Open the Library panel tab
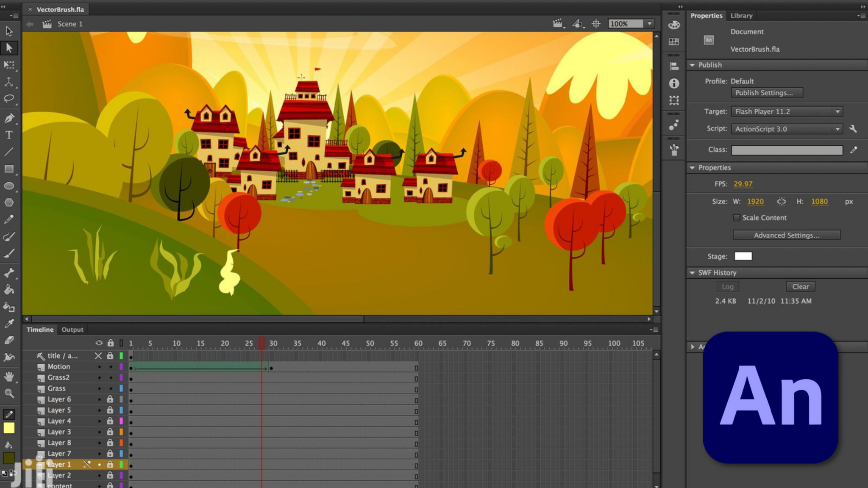868x488 pixels. click(x=741, y=16)
